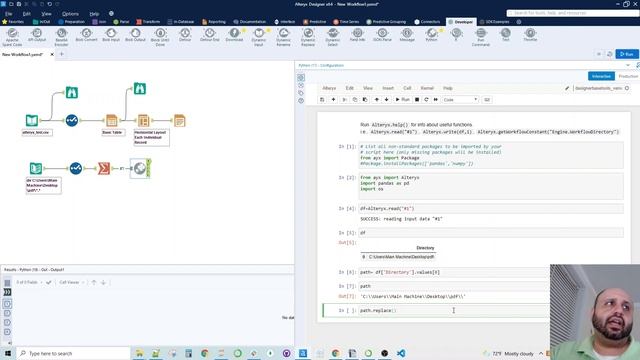Viewport: 640px width, 360px height.
Task: Open the Options menu
Action: coord(70,14)
